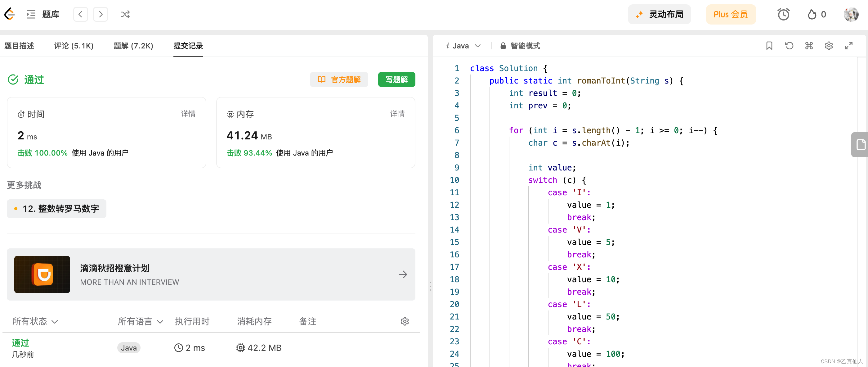Click the panel resize handle dots
Image resolution: width=868 pixels, height=367 pixels.
pos(430,286)
